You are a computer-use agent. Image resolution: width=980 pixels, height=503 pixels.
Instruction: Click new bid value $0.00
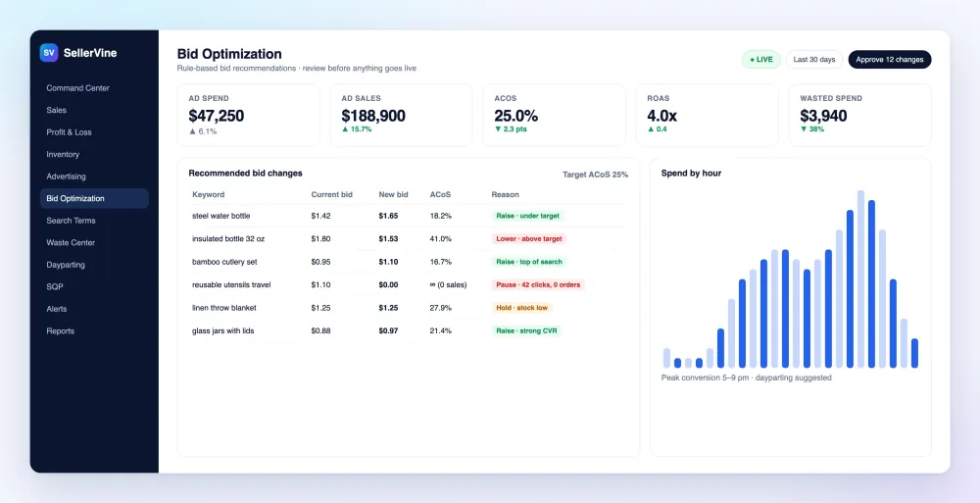coord(388,284)
